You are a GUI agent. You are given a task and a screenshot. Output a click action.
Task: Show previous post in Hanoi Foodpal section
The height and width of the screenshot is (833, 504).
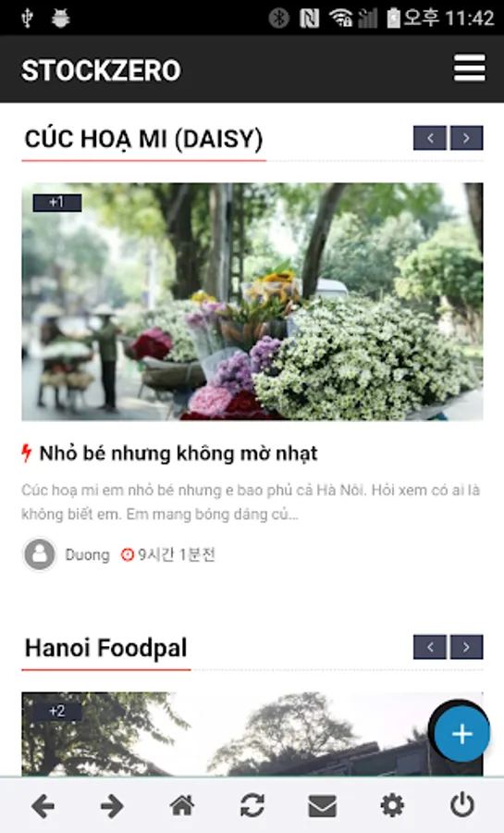430,647
